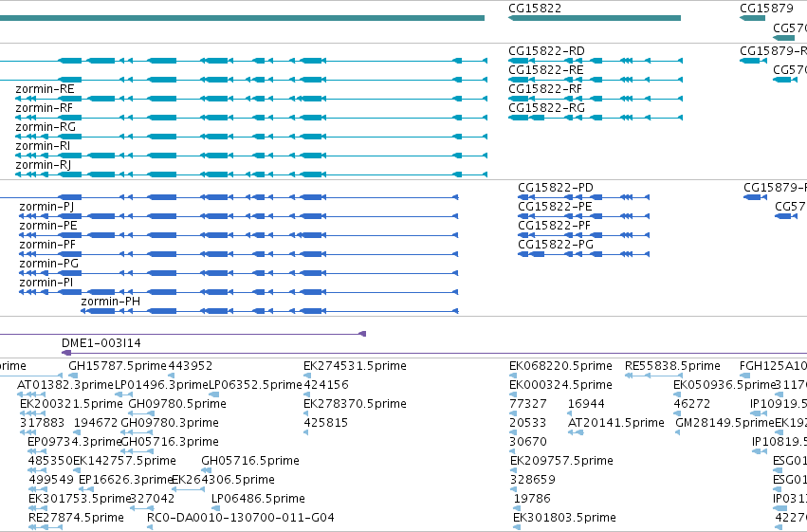Select the CG15879 gene label
The height and width of the screenshot is (532, 807).
766,9
